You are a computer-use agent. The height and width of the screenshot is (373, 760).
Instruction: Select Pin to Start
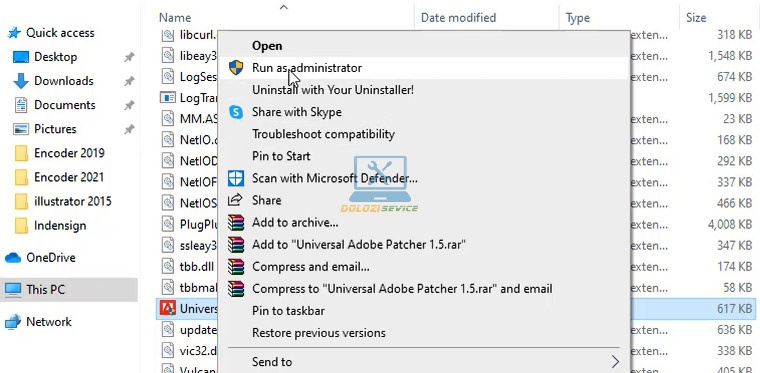tap(281, 156)
